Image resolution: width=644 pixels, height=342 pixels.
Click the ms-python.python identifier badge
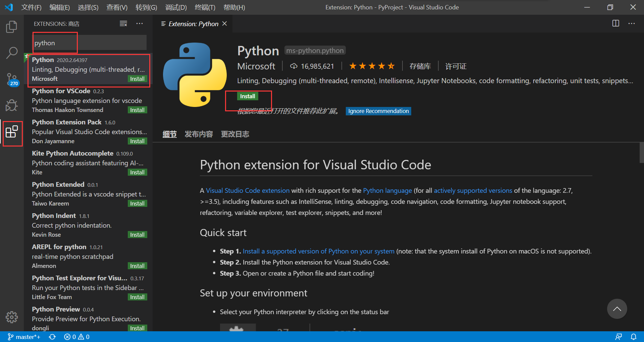315,50
